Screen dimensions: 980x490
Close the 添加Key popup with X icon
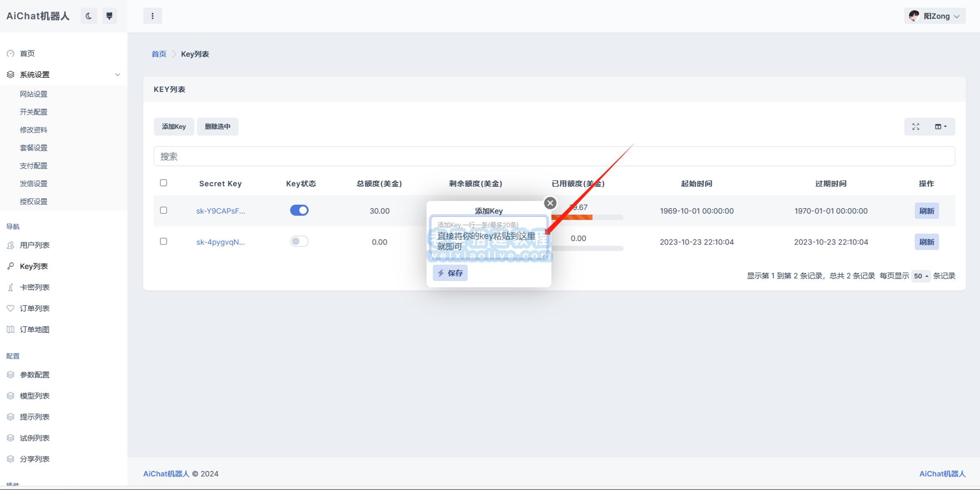(550, 203)
